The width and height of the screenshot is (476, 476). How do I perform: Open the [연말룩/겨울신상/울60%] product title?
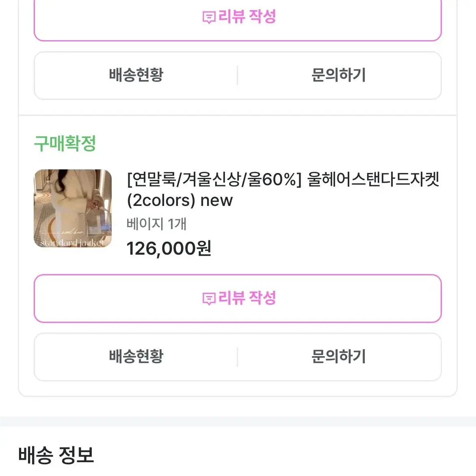click(283, 190)
